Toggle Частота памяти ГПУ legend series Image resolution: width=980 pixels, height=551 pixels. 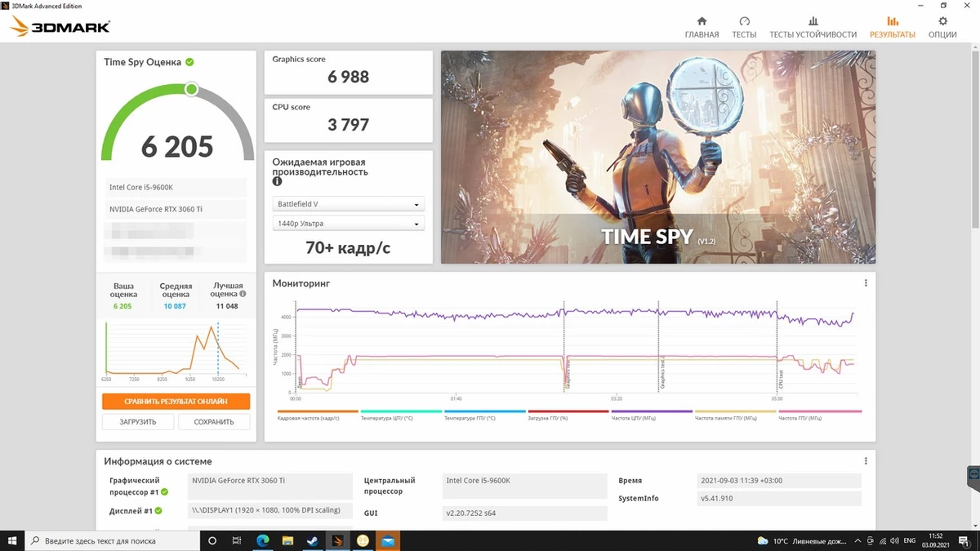point(735,415)
